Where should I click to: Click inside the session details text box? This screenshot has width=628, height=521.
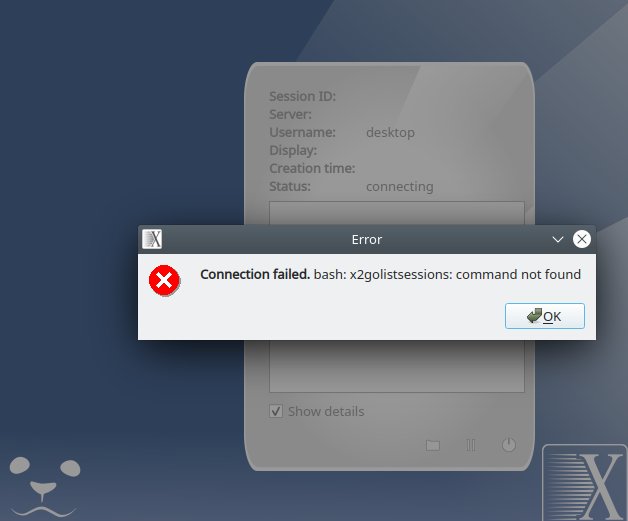(397, 366)
